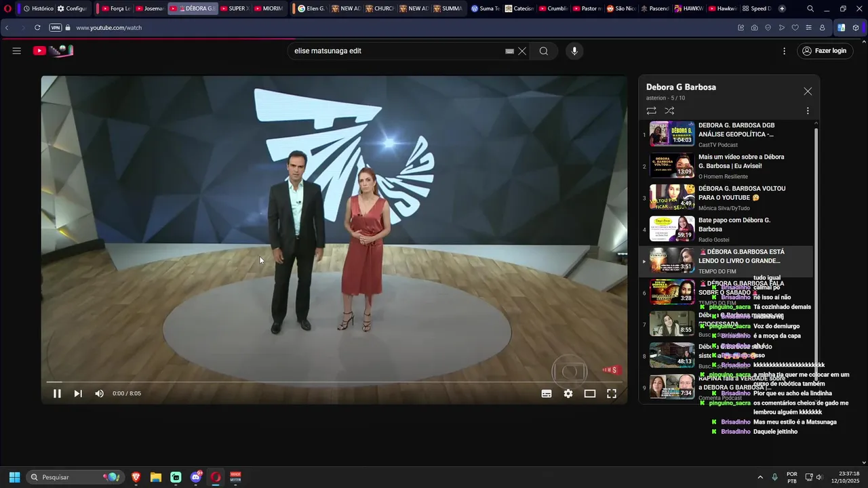Take a snapshot with camera icon
This screenshot has width=868, height=488.
(755, 28)
